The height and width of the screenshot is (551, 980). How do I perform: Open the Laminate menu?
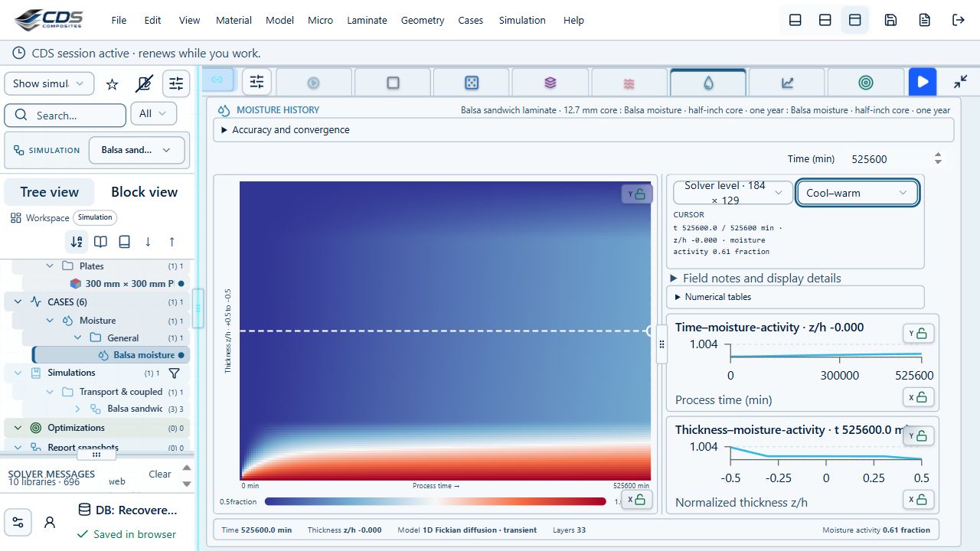point(367,20)
